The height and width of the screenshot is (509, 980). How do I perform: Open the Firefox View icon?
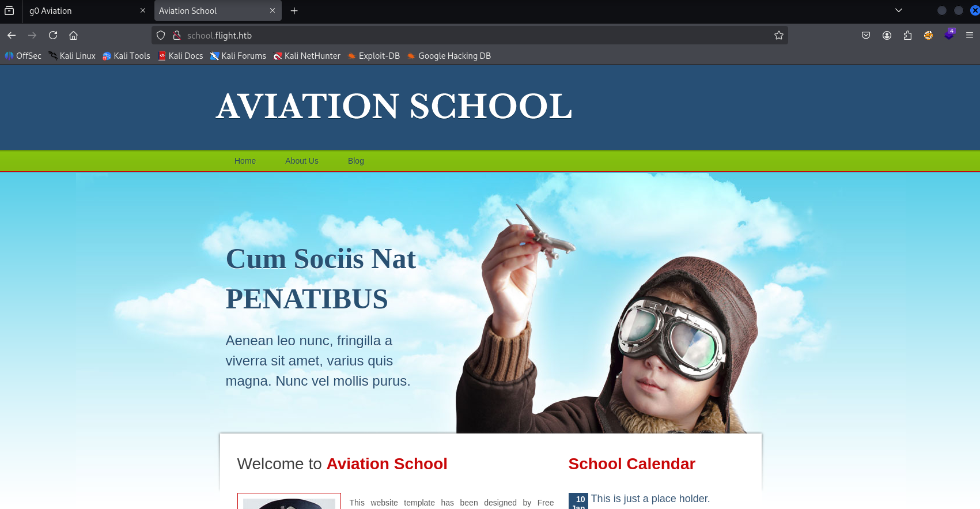[9, 10]
